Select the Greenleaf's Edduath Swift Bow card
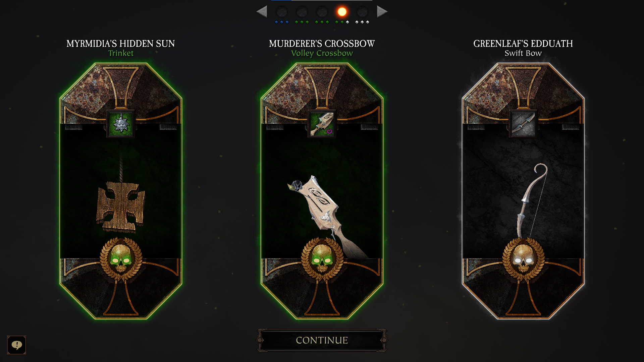Screen dimensions: 644x362 click(x=523, y=191)
